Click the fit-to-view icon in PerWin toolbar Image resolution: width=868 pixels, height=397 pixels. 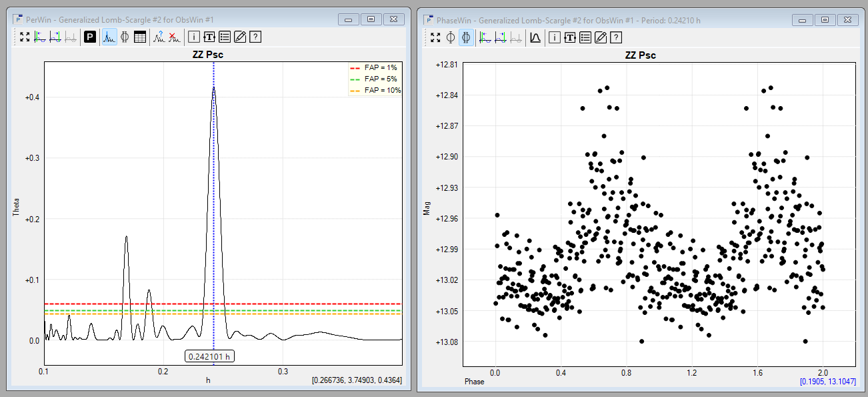(25, 37)
